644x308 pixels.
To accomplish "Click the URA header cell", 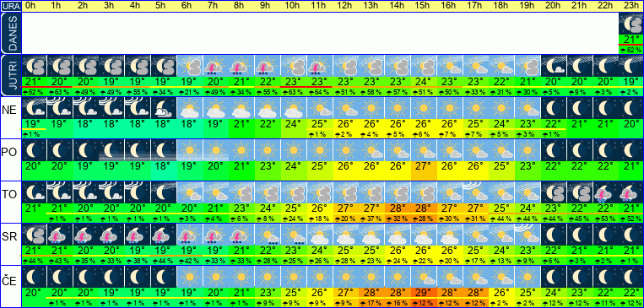I will (x=10, y=6).
